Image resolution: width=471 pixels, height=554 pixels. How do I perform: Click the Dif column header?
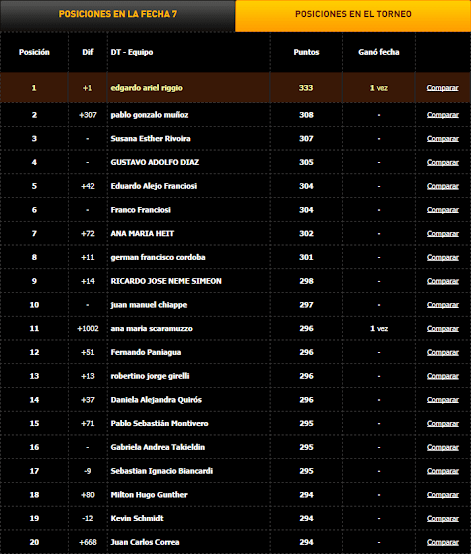pos(88,52)
